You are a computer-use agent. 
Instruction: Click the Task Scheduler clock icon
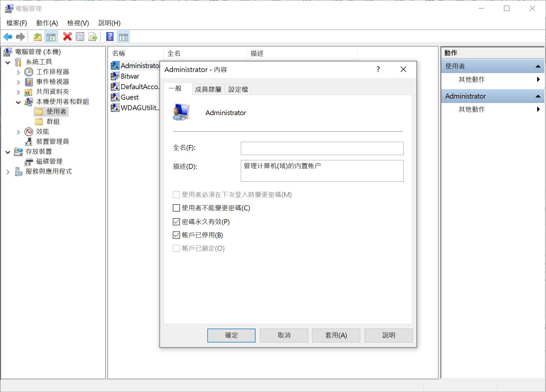tap(29, 72)
